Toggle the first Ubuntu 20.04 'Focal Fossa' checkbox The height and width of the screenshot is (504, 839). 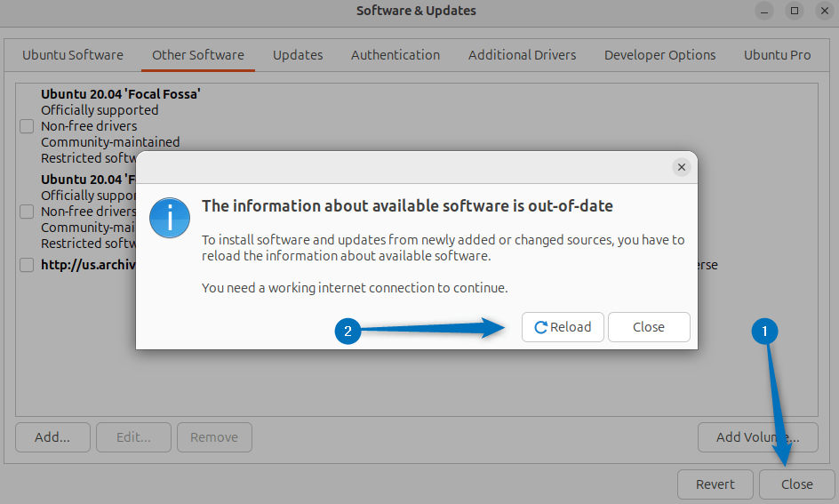(27, 126)
